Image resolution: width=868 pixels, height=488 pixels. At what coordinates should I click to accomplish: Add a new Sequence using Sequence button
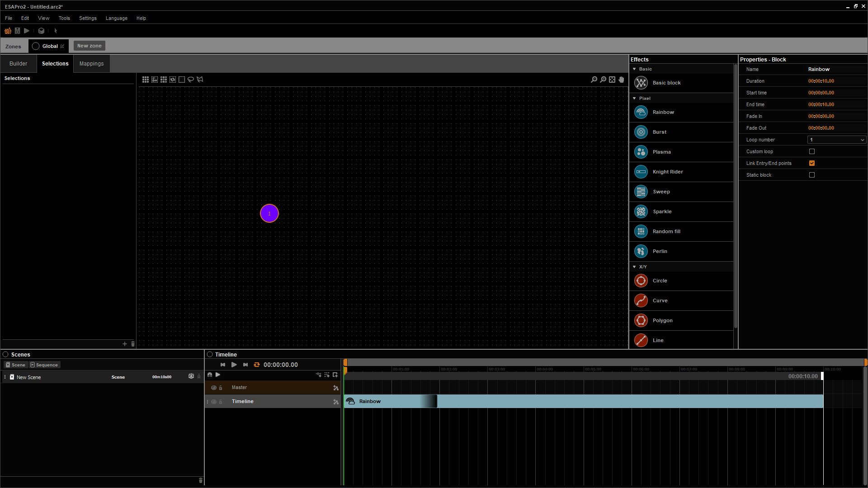click(44, 365)
